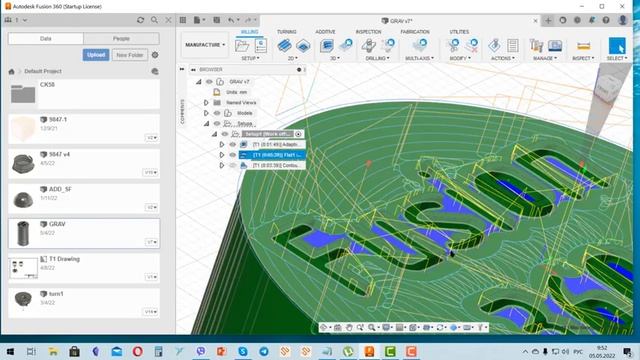Select the 3D Adaptive Clearing tool
This screenshot has height=360, width=640.
coord(327,45)
